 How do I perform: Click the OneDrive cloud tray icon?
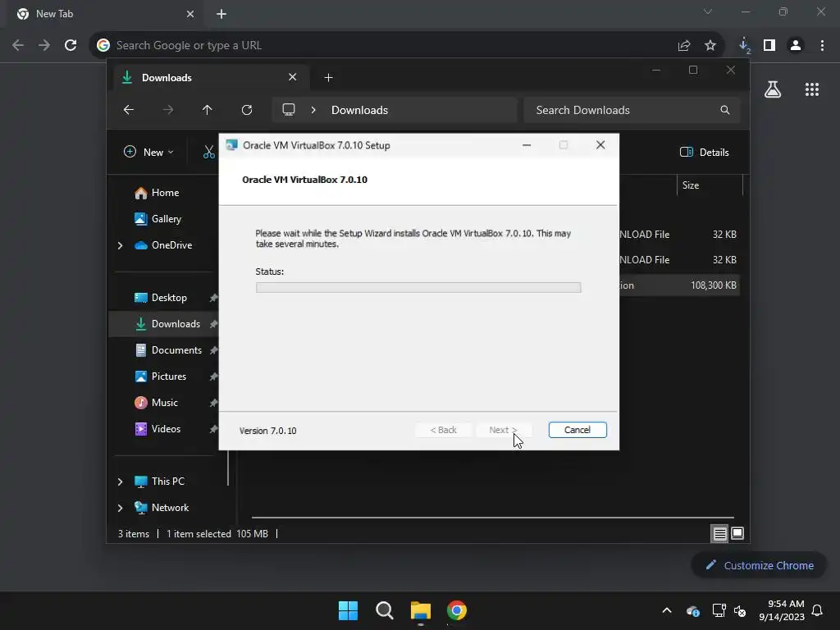click(692, 610)
